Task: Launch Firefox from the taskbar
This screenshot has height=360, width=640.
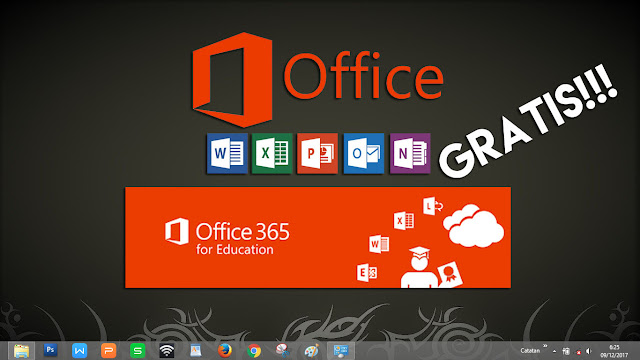Action: pyautogui.click(x=224, y=351)
